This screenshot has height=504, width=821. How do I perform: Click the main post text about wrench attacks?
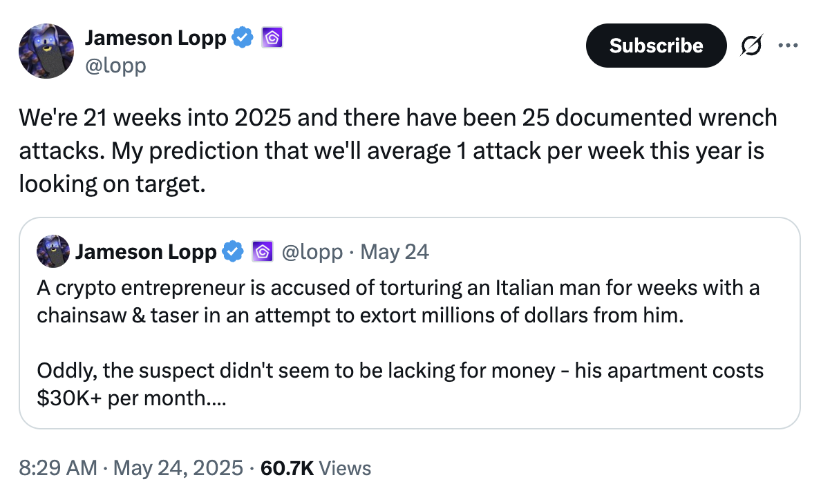[x=397, y=148]
